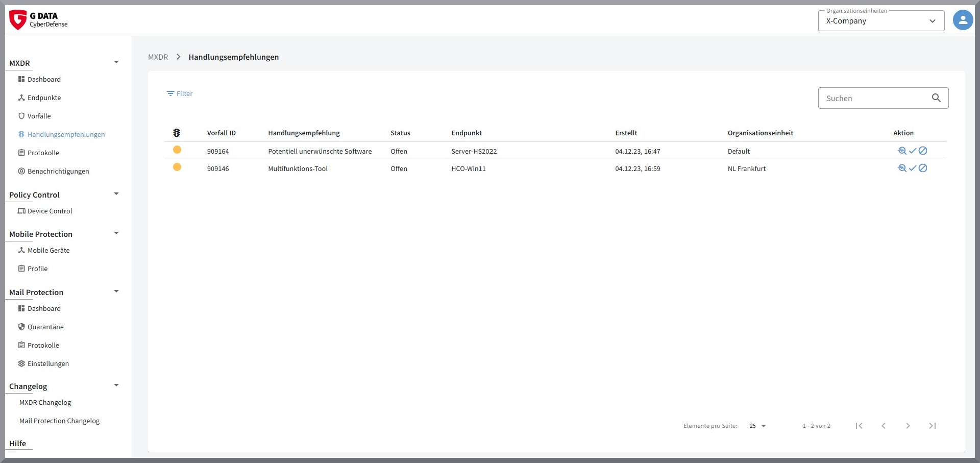This screenshot has height=463, width=980.
Task: Dismiss incident 909164 using the block icon
Action: point(923,151)
